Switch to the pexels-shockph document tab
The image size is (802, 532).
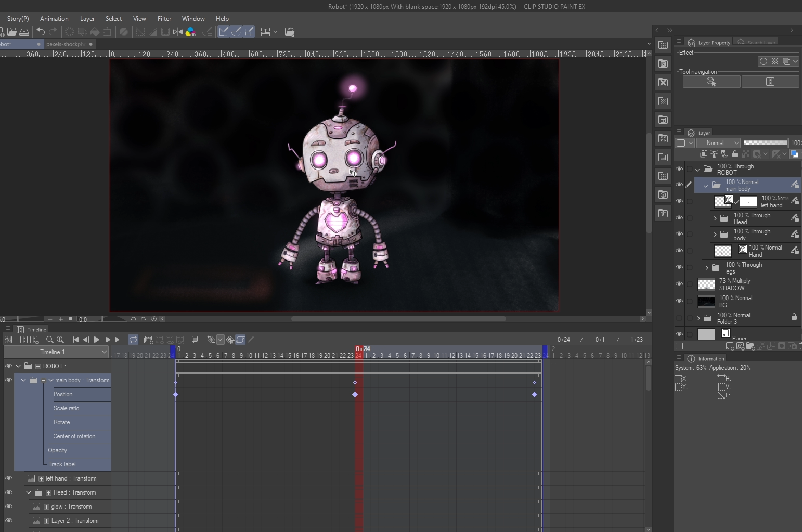click(x=65, y=44)
